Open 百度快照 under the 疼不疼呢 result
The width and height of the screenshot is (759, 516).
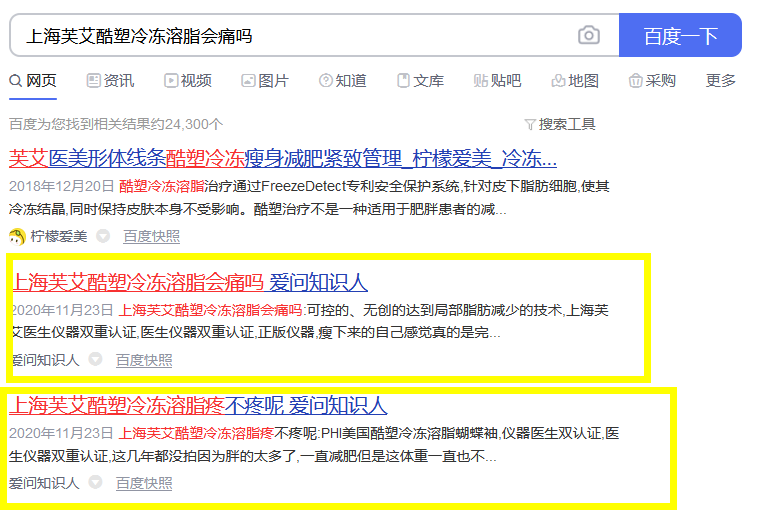(144, 483)
